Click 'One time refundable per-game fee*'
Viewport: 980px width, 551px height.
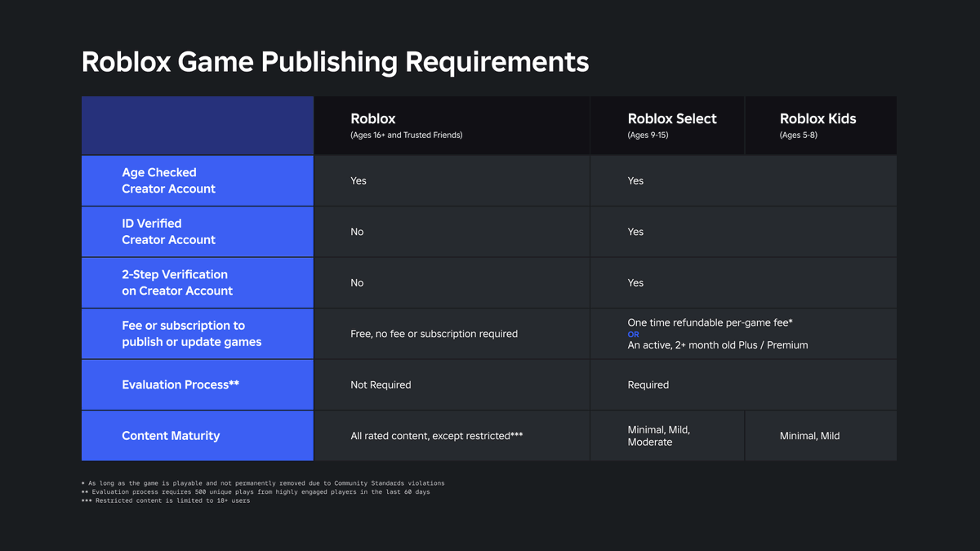point(710,322)
